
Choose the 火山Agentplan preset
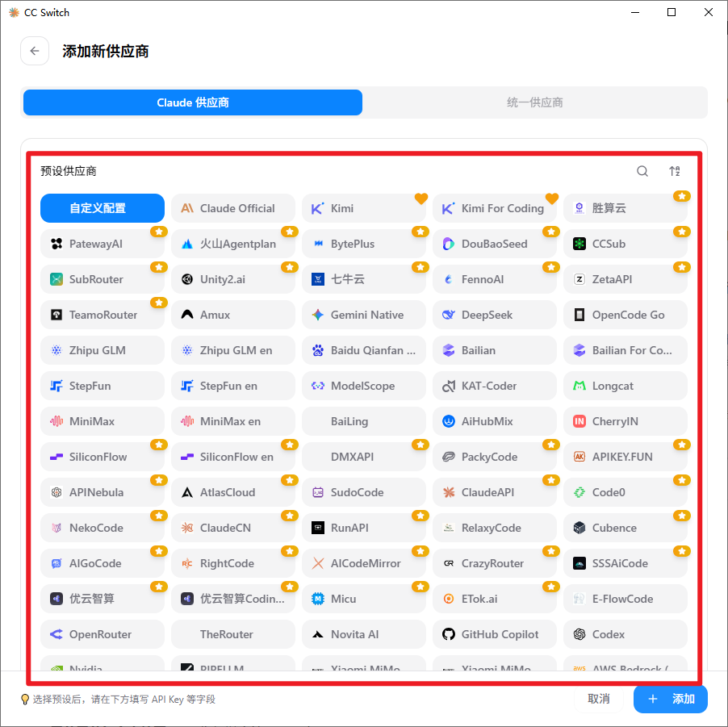click(233, 244)
